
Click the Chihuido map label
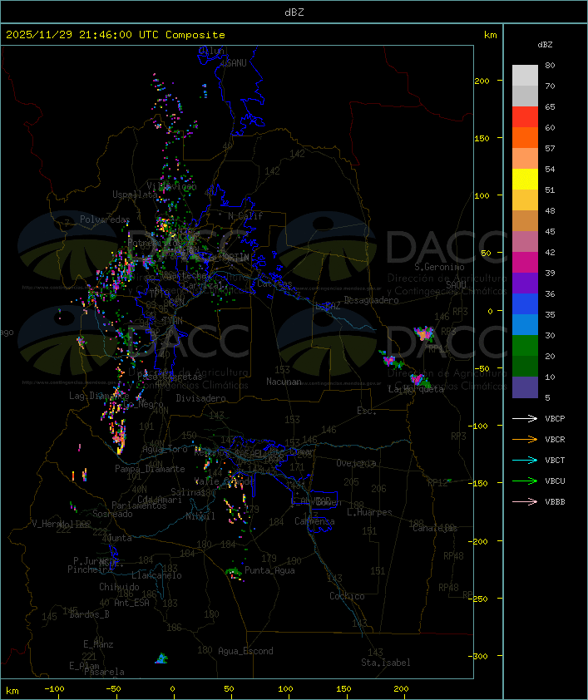(119, 587)
